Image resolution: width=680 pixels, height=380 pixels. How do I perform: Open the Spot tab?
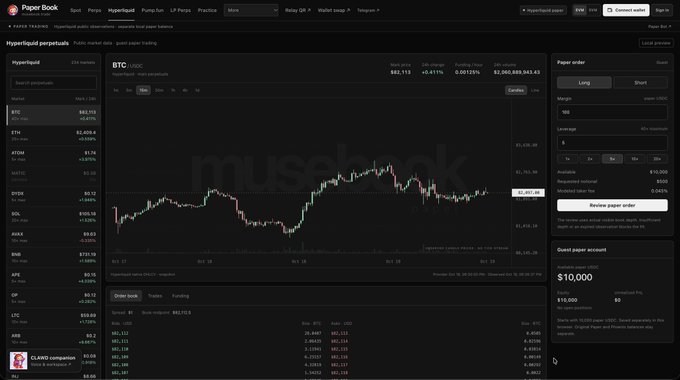(75, 10)
